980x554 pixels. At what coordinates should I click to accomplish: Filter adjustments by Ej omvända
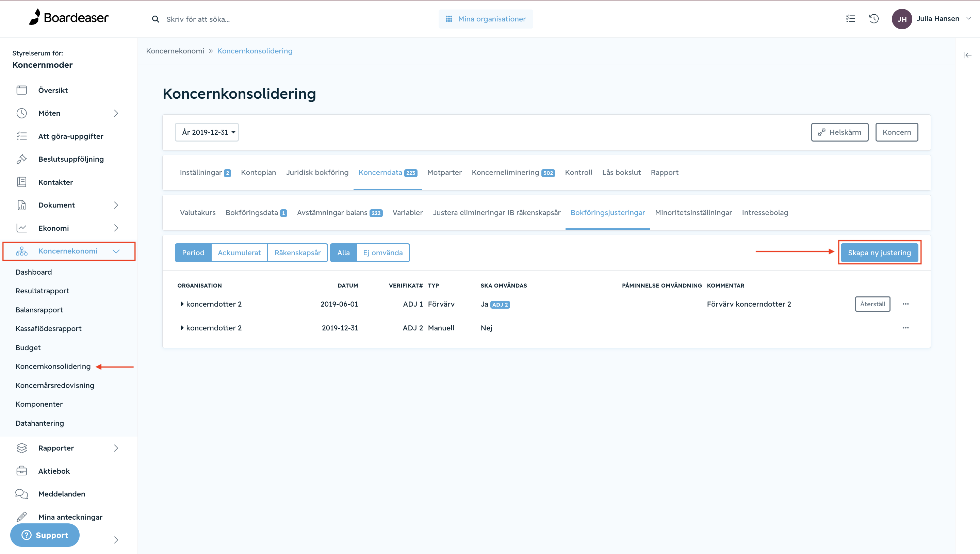(x=382, y=252)
